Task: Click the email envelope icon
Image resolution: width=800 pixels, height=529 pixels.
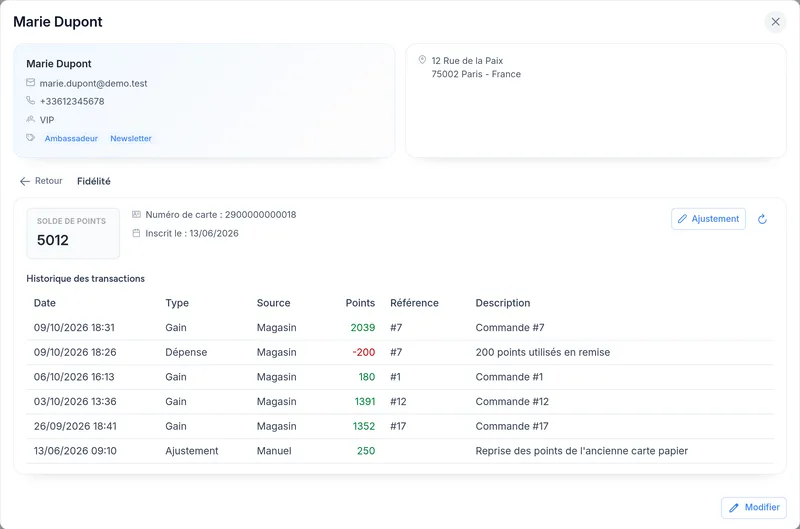Action: [x=31, y=83]
